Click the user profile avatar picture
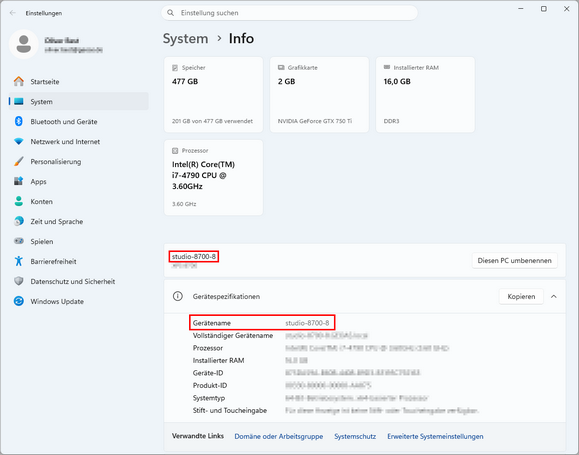579x455 pixels. point(24,44)
